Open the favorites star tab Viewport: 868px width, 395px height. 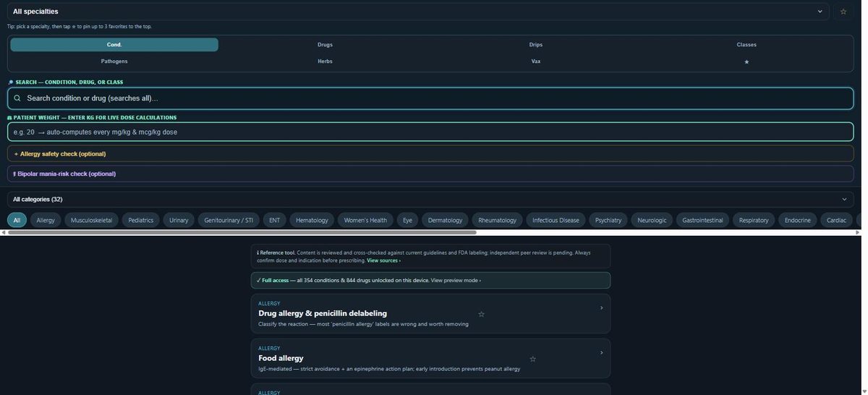click(x=746, y=61)
